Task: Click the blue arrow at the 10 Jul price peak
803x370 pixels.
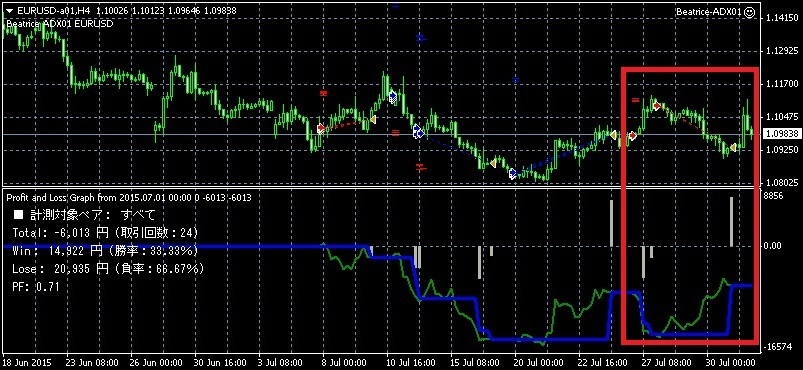Action: [x=393, y=97]
